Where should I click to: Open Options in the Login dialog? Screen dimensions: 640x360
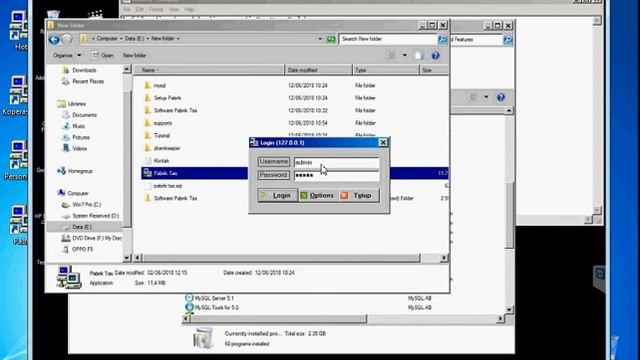318,196
